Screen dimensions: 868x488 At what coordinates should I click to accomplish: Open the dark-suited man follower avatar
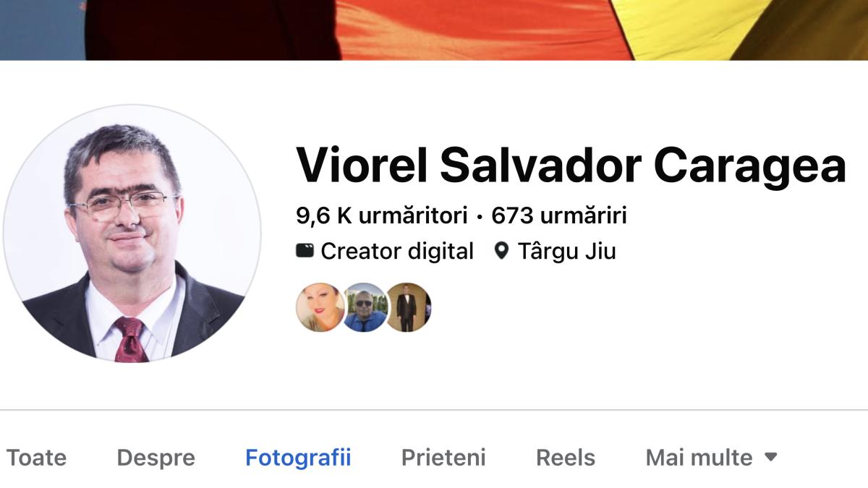(408, 307)
